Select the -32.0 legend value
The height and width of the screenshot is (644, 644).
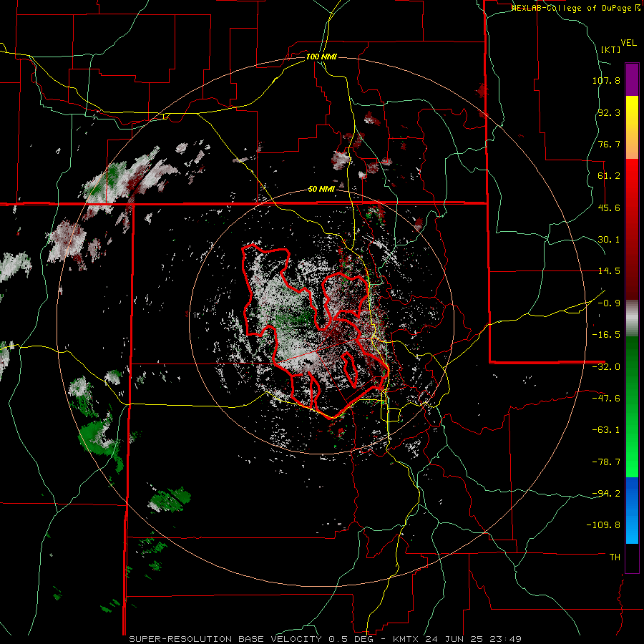coord(606,367)
